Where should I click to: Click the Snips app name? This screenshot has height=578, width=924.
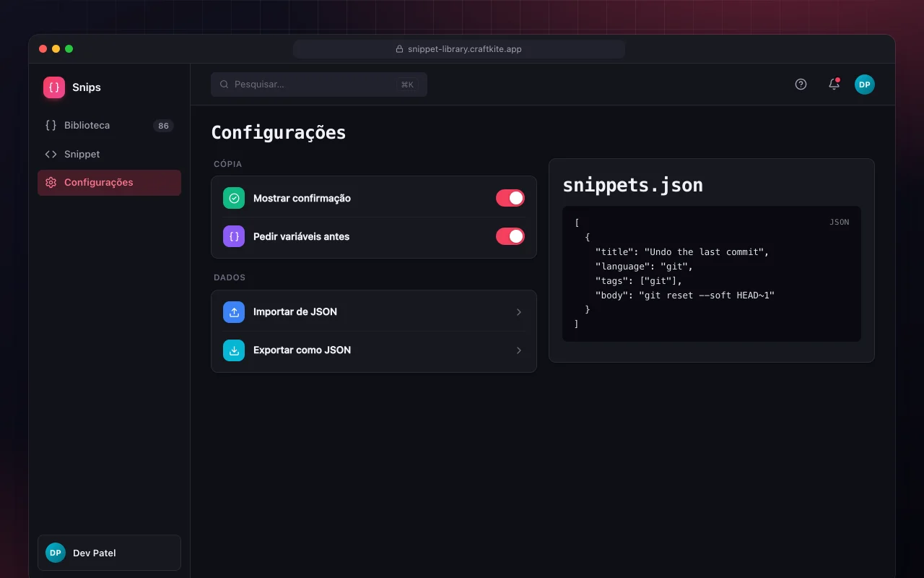pos(87,87)
